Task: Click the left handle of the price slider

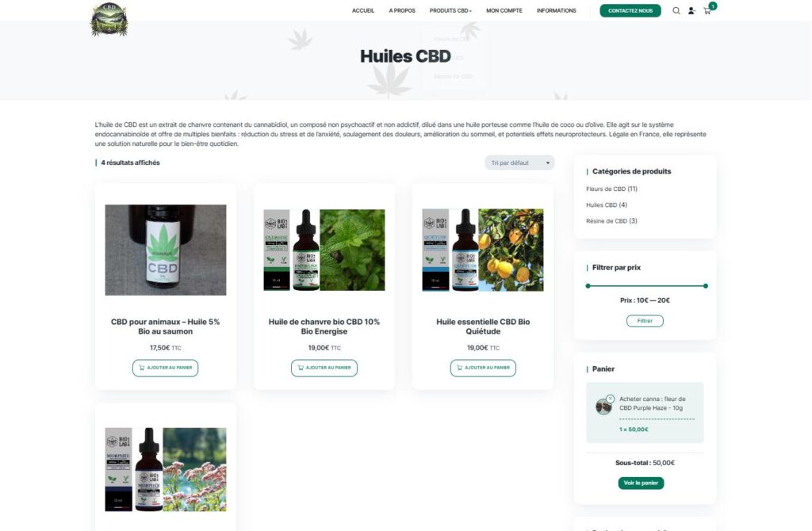Action: click(588, 285)
